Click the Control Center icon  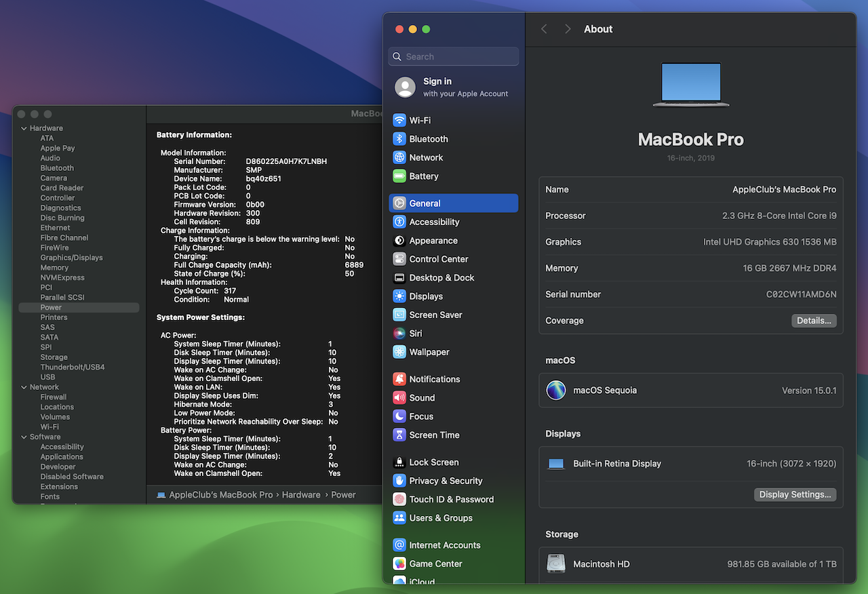click(399, 259)
